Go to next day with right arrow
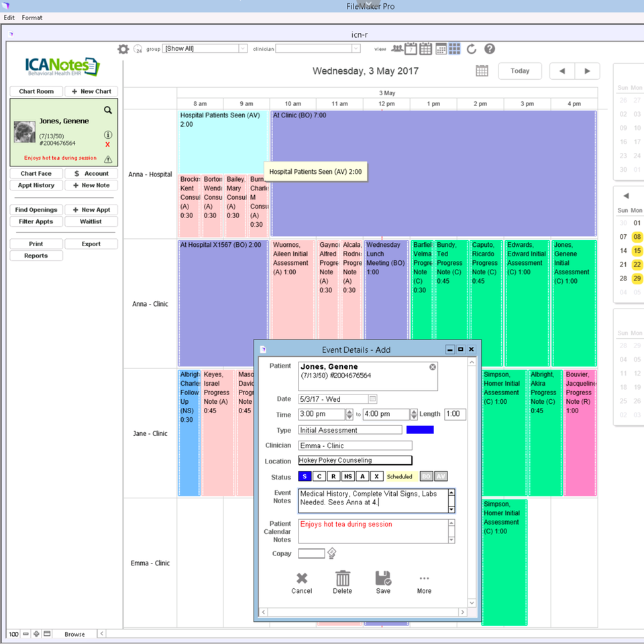This screenshot has width=644, height=644. 588,71
